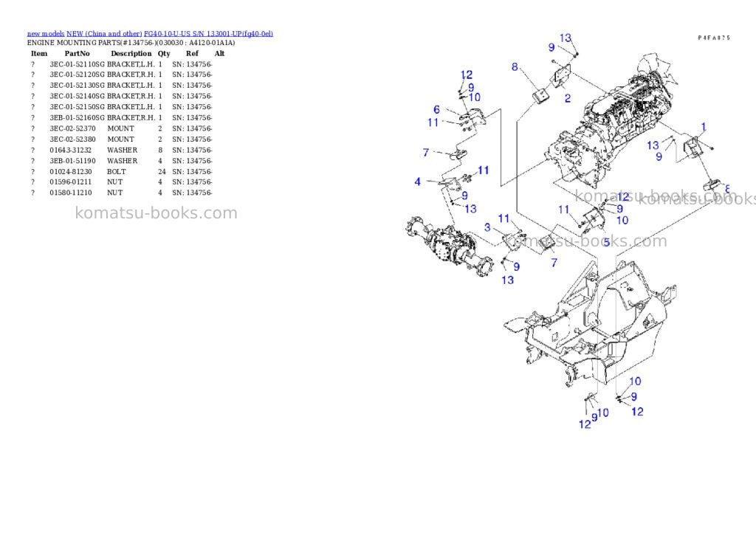
Task: Select part number 3EC-02-52380
Action: click(73, 139)
